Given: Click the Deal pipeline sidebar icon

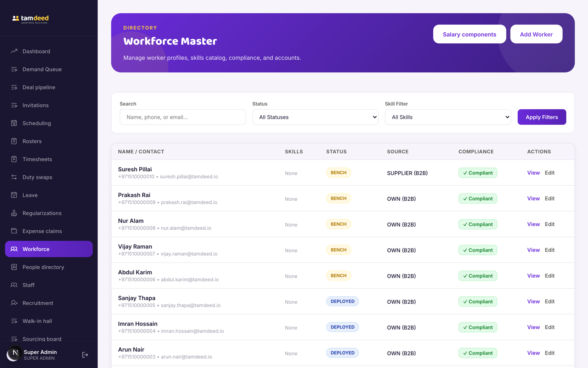Looking at the screenshot, I should pyautogui.click(x=14, y=87).
